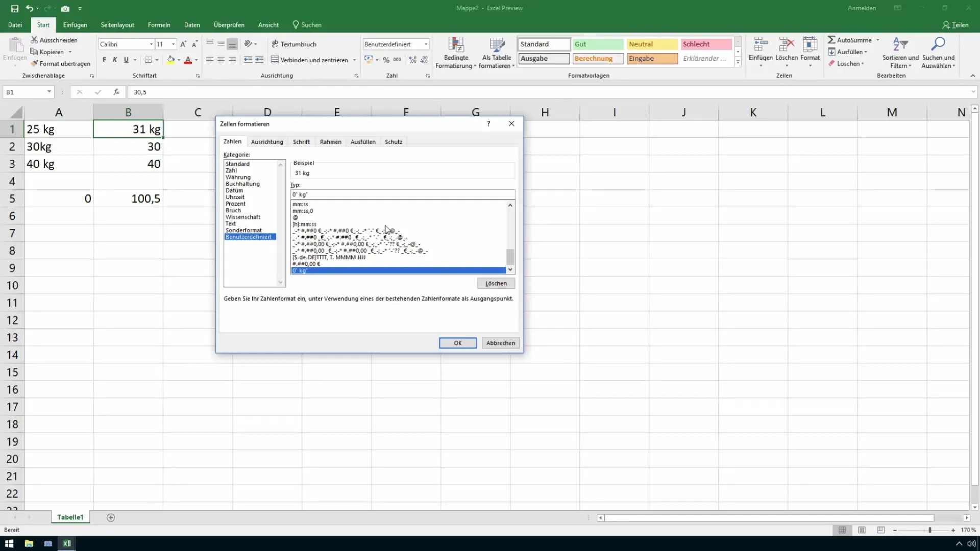Image resolution: width=980 pixels, height=551 pixels.
Task: Increase font size with the larger A icon
Action: pyautogui.click(x=183, y=44)
